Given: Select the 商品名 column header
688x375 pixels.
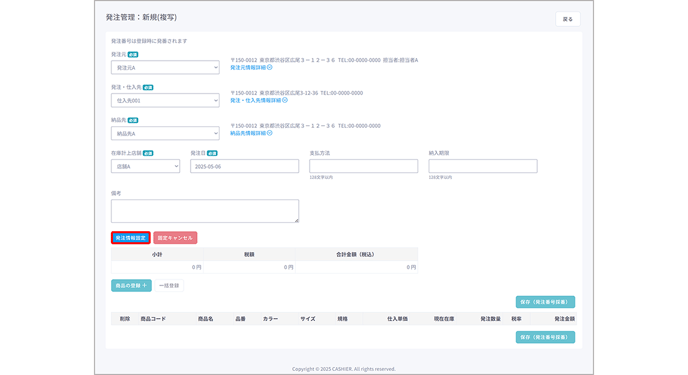Looking at the screenshot, I should (x=205, y=319).
